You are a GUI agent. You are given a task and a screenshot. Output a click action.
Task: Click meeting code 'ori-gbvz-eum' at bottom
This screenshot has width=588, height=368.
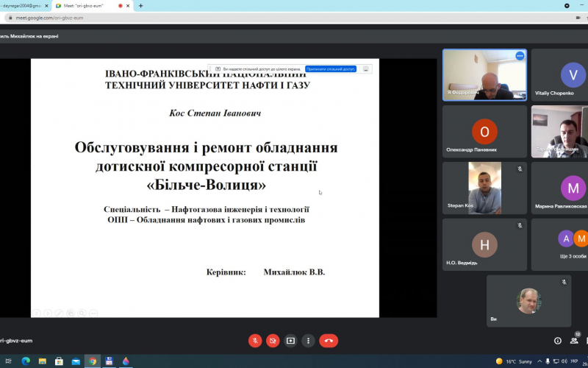pos(16,341)
